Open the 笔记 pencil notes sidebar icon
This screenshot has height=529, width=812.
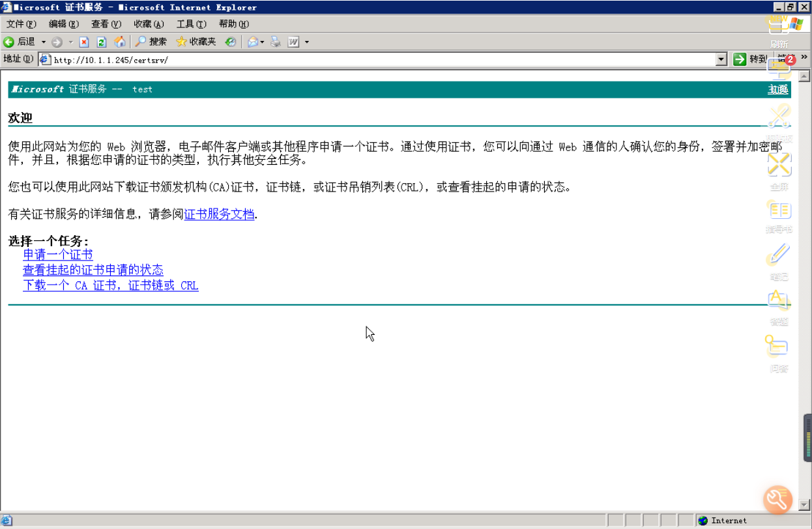[779, 261]
